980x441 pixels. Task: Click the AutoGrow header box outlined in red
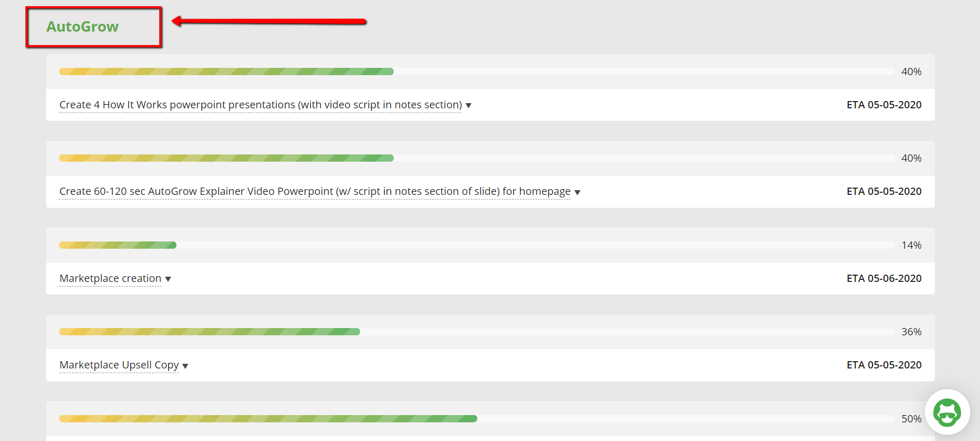[93, 26]
